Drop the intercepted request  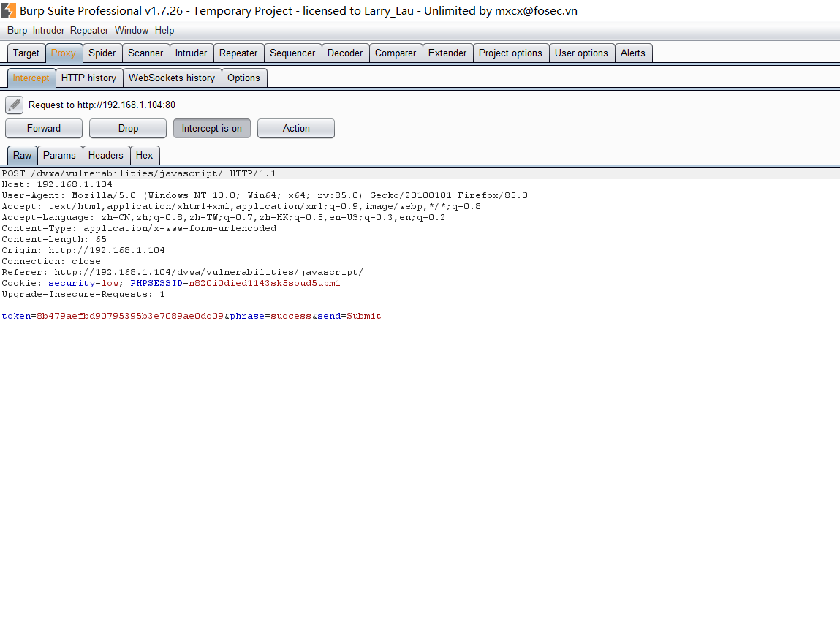(128, 129)
